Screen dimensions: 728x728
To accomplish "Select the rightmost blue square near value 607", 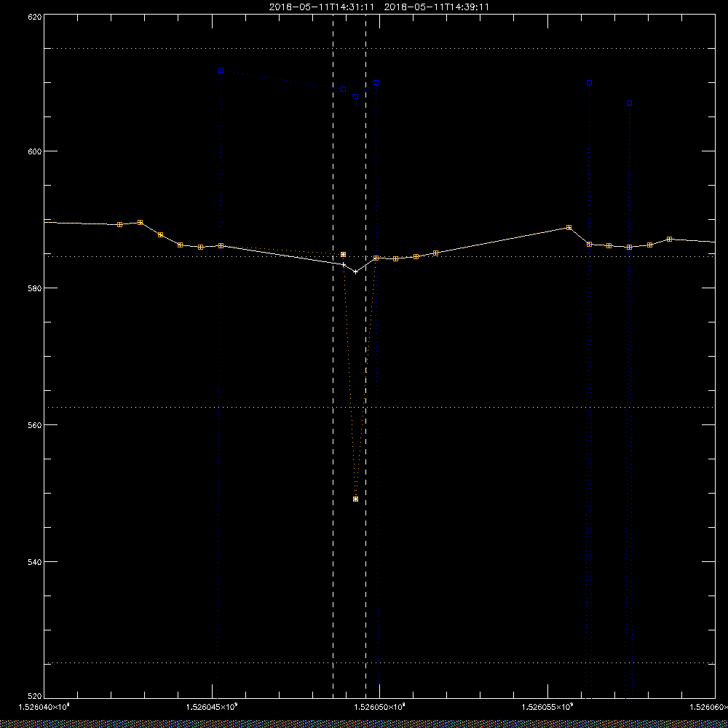I will click(x=630, y=103).
